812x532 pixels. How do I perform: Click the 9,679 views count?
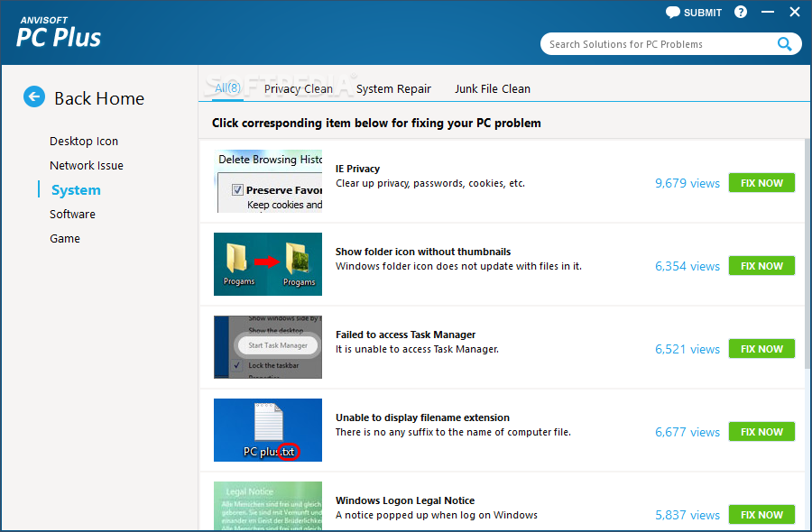[687, 183]
